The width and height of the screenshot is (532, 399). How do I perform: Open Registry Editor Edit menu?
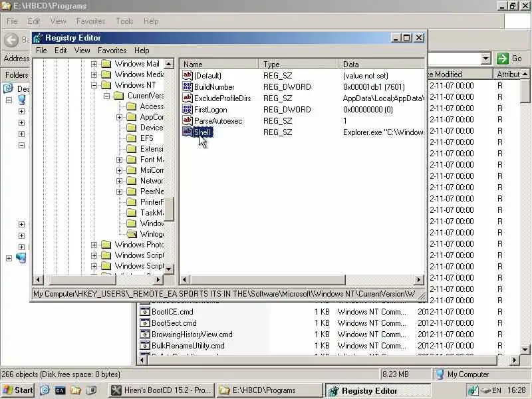pos(61,51)
